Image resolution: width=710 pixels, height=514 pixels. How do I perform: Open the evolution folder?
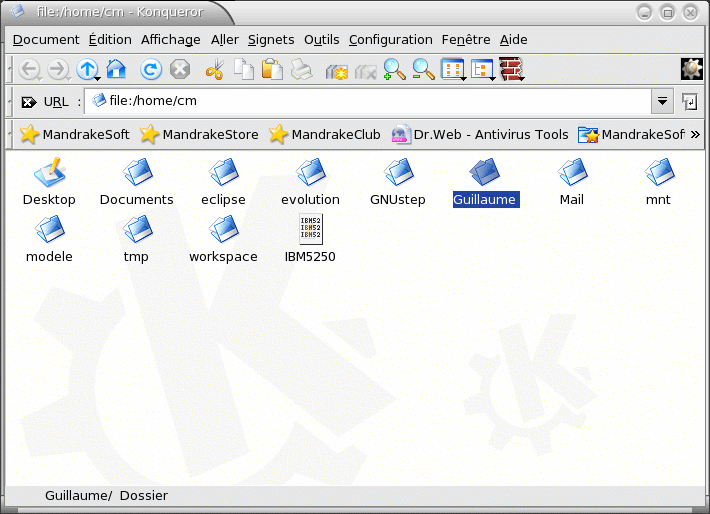point(310,182)
